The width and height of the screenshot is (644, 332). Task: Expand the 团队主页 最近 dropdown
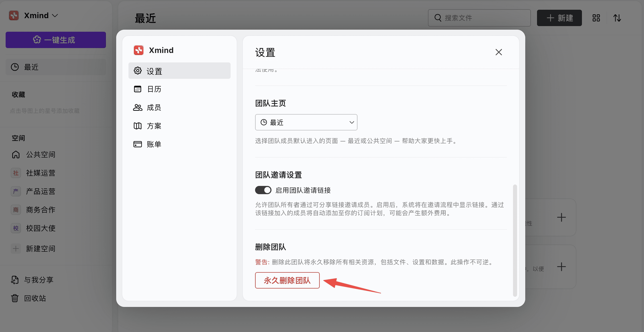pos(306,122)
